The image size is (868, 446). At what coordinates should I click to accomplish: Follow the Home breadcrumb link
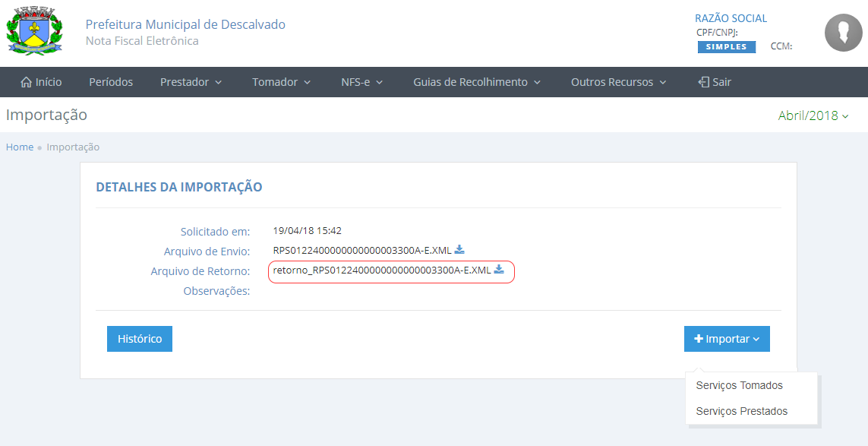[20, 147]
